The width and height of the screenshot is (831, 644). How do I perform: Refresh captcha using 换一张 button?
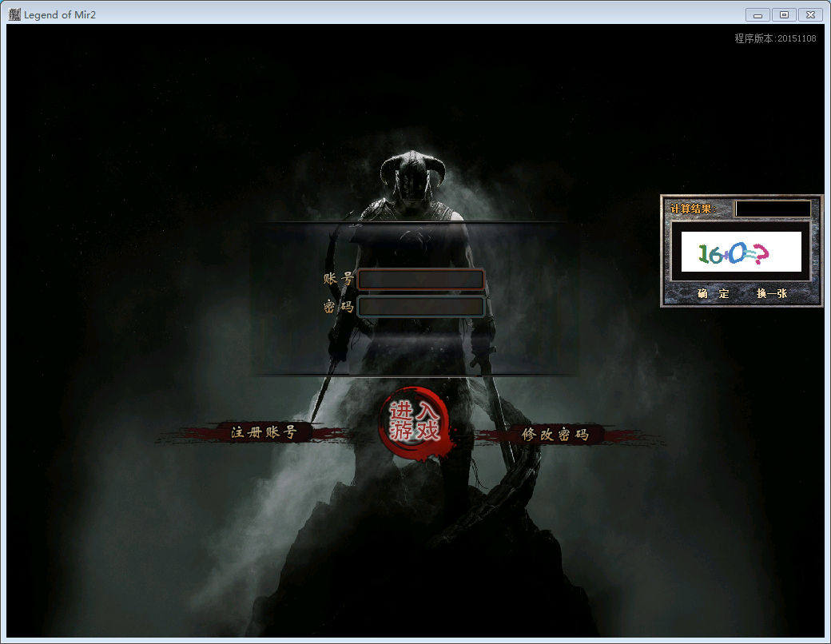772,293
